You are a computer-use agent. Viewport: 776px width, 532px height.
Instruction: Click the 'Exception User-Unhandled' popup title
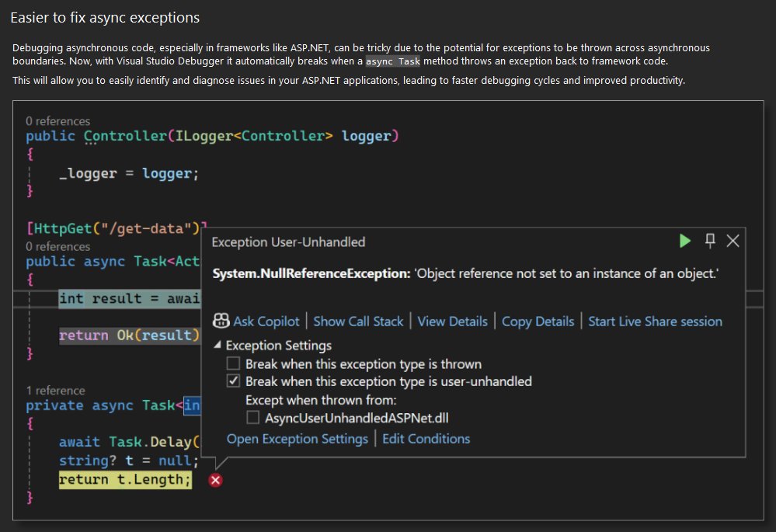[x=288, y=242]
